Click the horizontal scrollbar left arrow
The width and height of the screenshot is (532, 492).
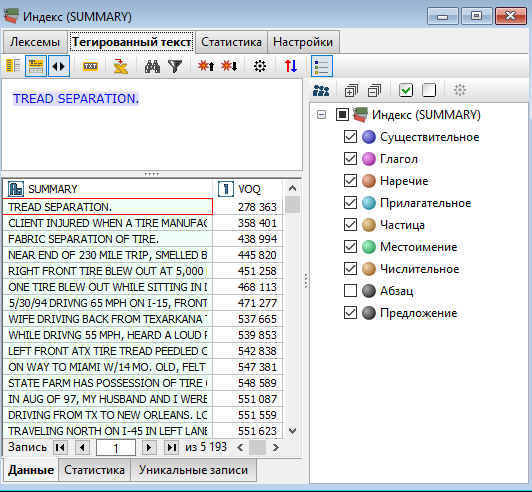[x=240, y=448]
